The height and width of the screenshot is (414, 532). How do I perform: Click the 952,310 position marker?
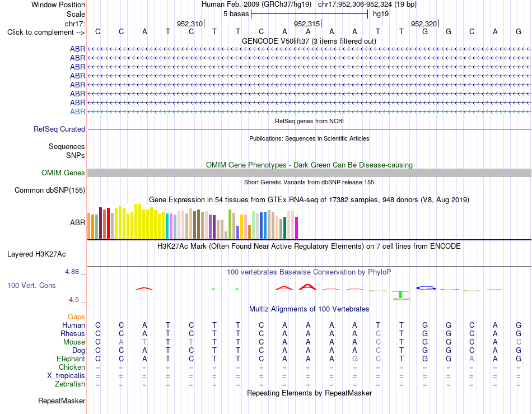pyautogui.click(x=190, y=24)
